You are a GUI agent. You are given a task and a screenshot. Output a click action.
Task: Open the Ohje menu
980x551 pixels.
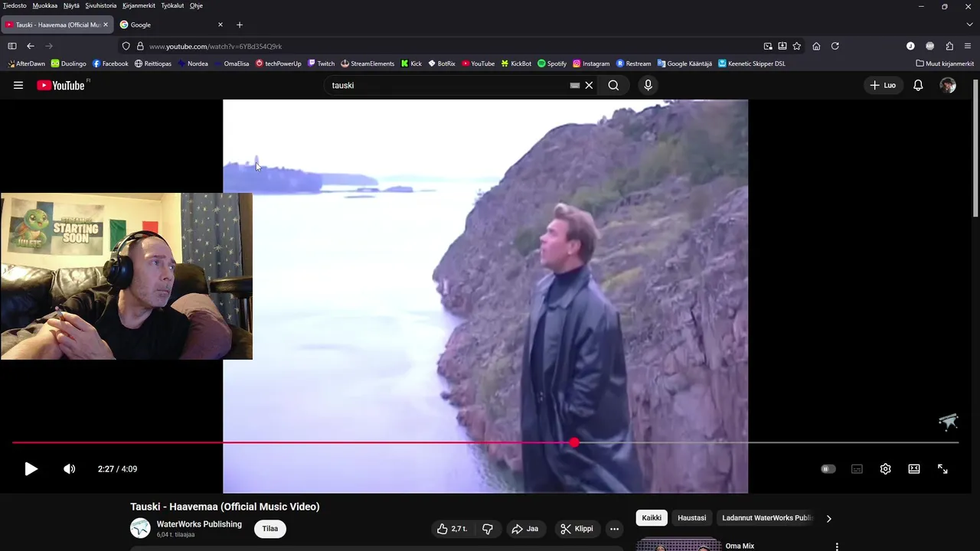coord(196,5)
